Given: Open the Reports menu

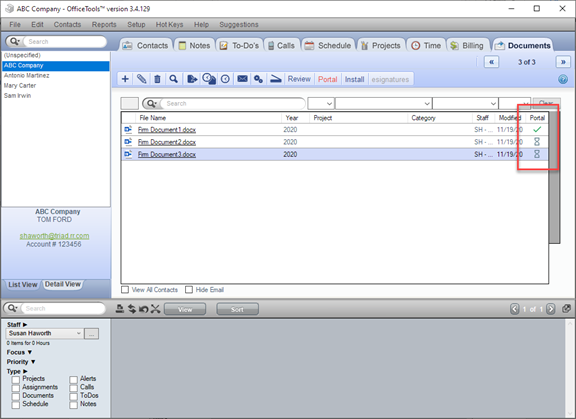Looking at the screenshot, I should point(104,25).
